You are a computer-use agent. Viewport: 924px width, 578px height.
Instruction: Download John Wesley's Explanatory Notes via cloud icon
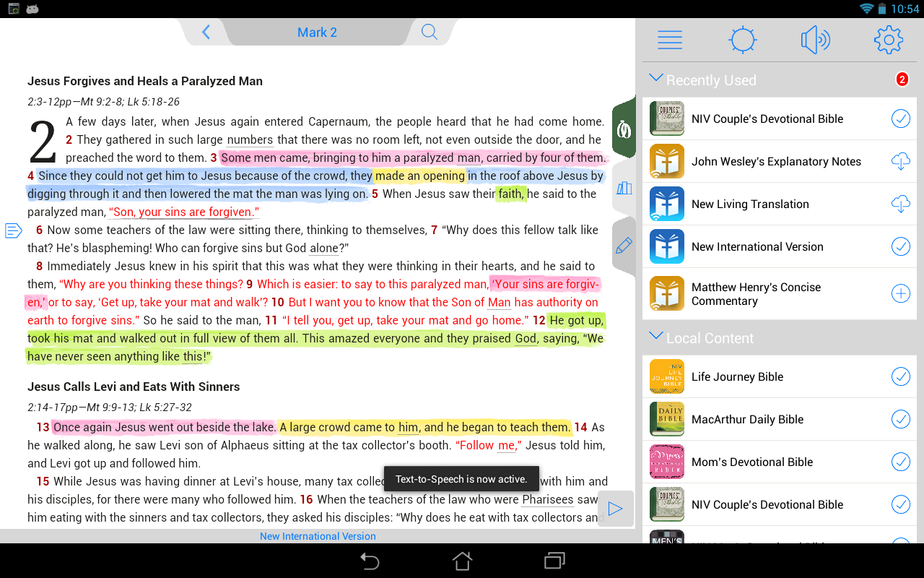pyautogui.click(x=901, y=162)
